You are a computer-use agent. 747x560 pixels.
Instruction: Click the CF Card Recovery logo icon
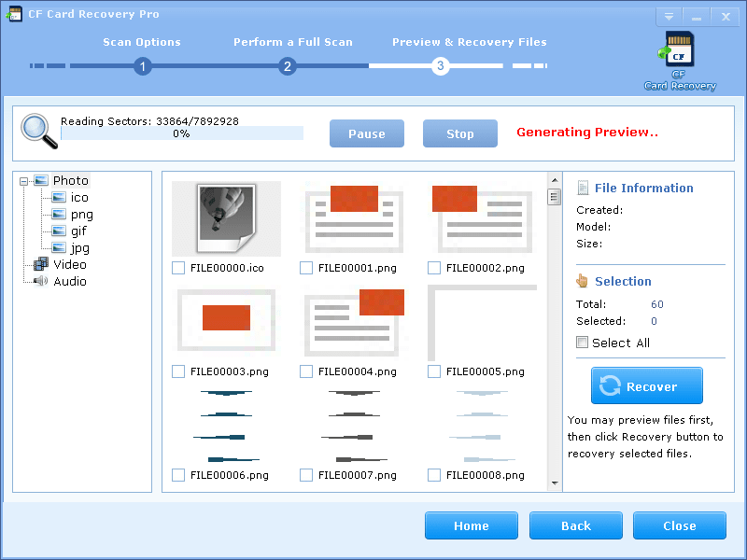pos(678,50)
